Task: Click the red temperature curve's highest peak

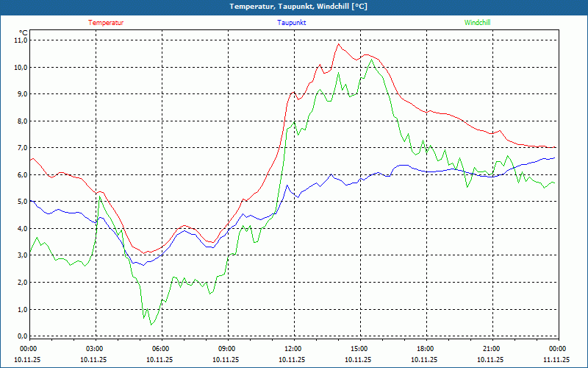Action: pos(339,44)
